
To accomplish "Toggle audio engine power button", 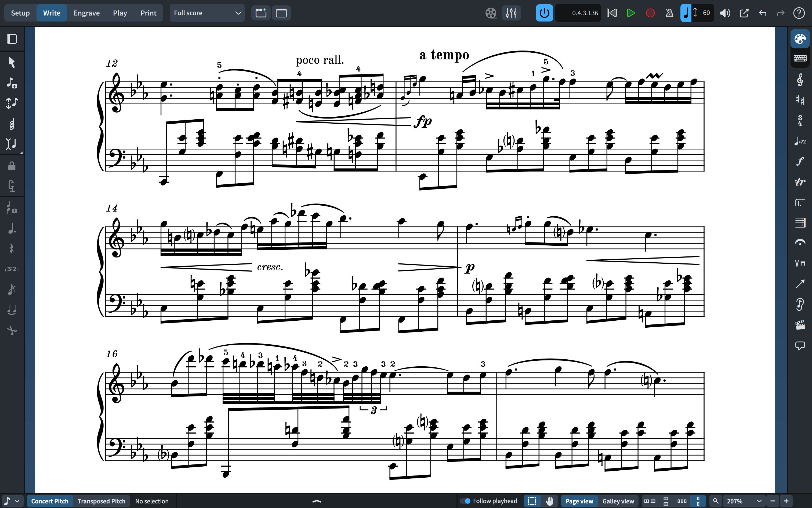I will 544,13.
